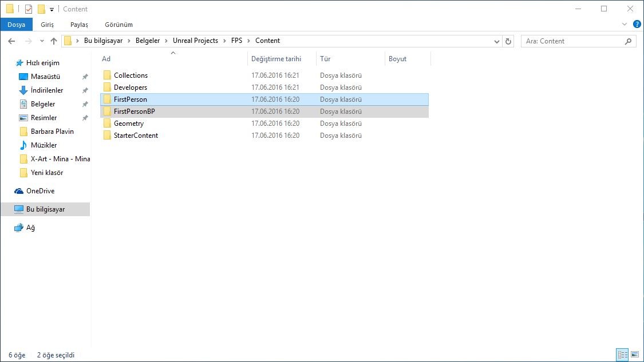This screenshot has height=362, width=644.
Task: Select the FirstPersonBP folder row
Action: [264, 111]
